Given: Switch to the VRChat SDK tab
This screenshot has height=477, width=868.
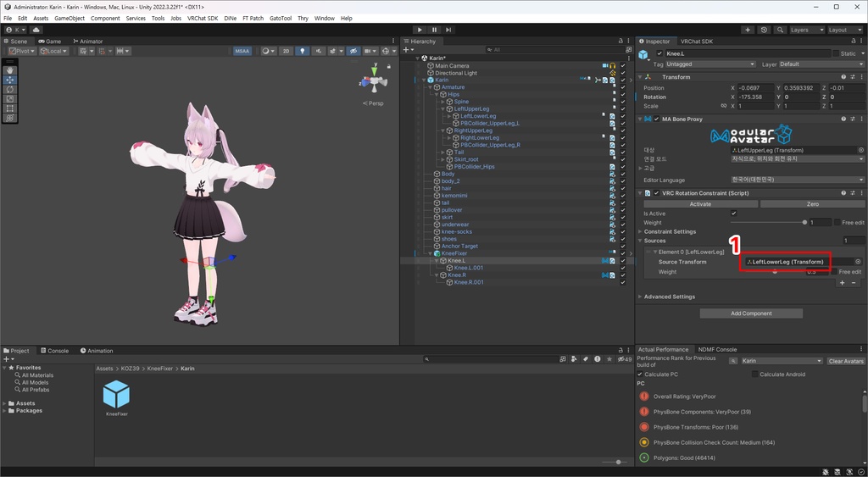Looking at the screenshot, I should click(x=697, y=41).
